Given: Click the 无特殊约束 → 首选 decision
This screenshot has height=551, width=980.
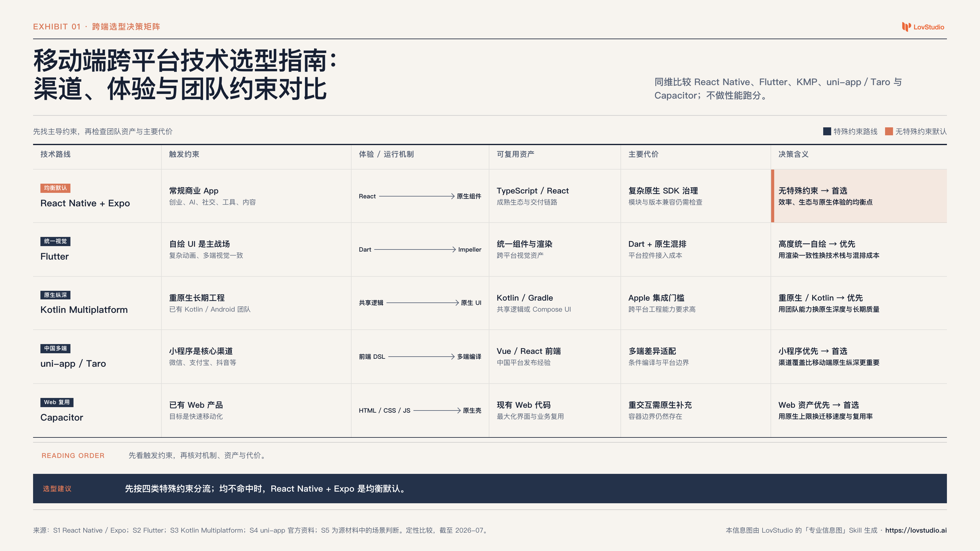Looking at the screenshot, I should click(x=812, y=190).
